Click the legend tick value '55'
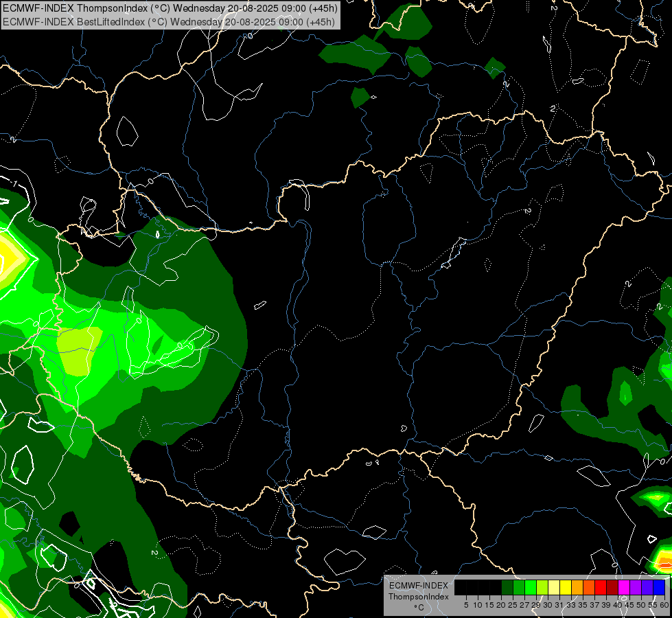 point(652,605)
